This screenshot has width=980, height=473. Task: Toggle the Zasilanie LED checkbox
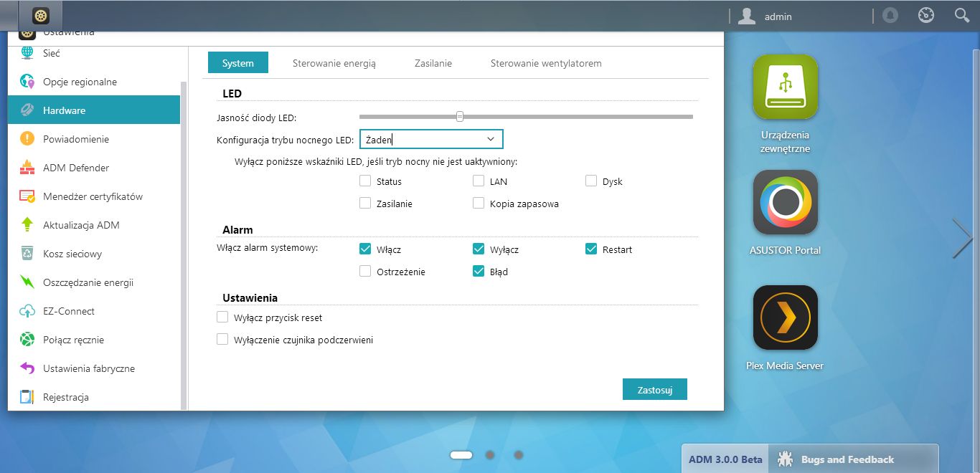coord(365,204)
